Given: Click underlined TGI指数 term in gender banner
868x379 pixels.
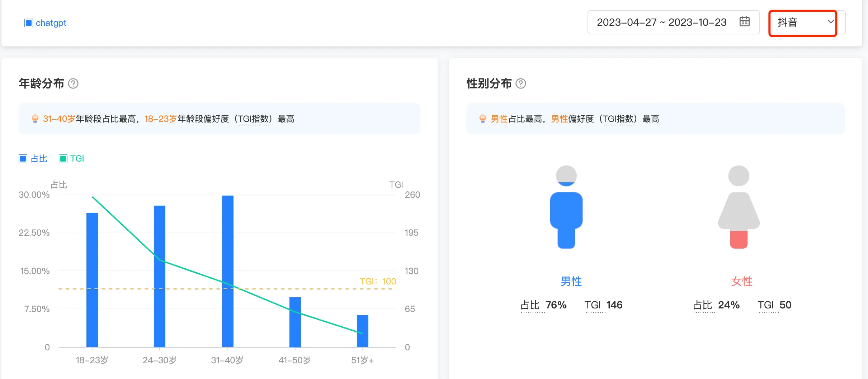Looking at the screenshot, I should point(618,119).
